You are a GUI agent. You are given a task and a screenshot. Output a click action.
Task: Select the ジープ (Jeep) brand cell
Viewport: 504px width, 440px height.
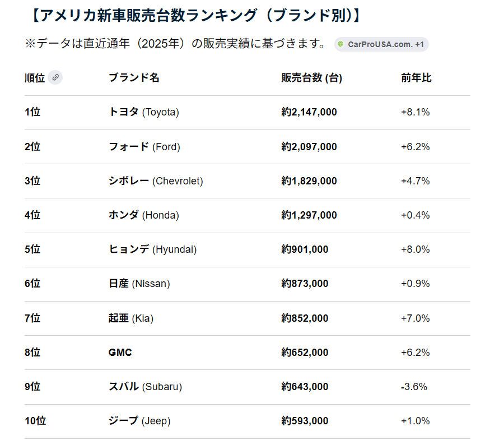(139, 421)
